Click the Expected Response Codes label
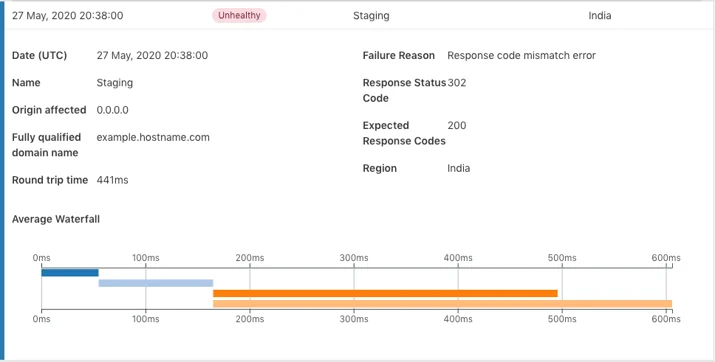The width and height of the screenshot is (715, 362). (x=404, y=133)
